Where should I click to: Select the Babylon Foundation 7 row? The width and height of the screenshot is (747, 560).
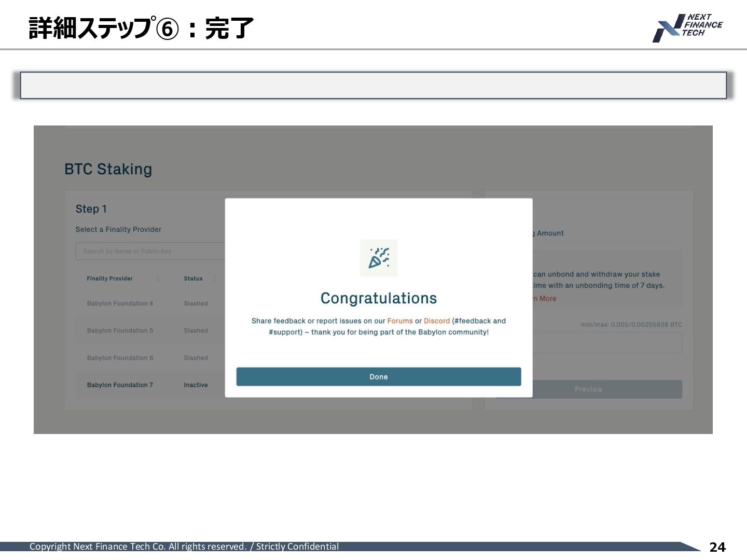pyautogui.click(x=150, y=385)
